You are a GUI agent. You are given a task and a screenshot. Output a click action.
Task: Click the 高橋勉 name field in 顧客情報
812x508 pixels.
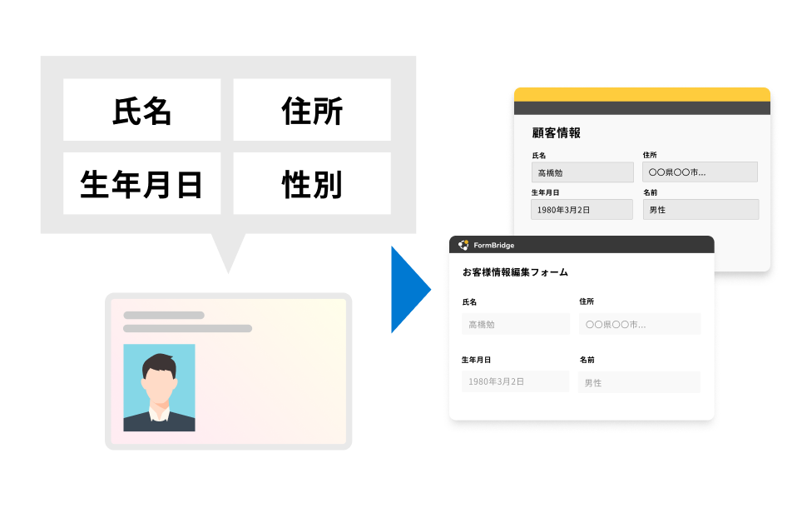582,172
